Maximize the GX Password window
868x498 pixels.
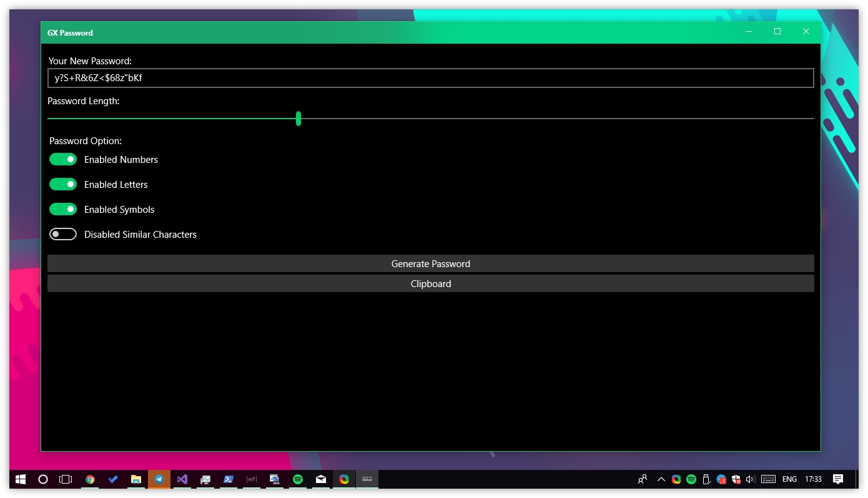coord(777,32)
